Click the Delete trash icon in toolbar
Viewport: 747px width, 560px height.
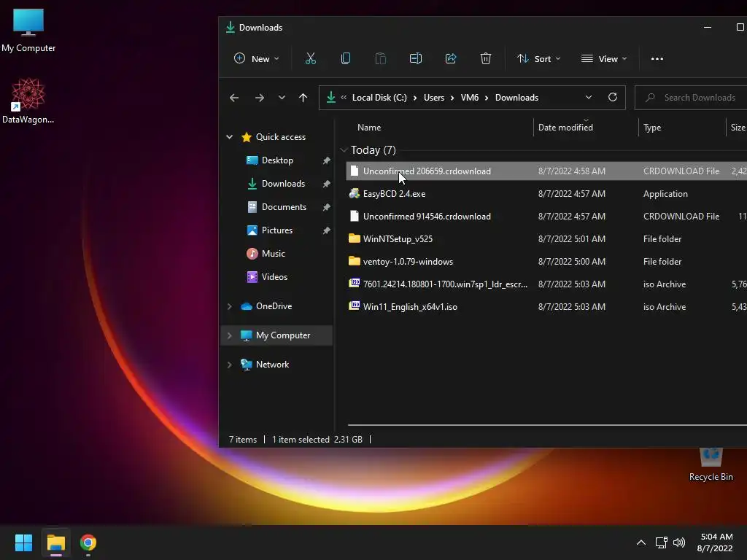pyautogui.click(x=485, y=58)
